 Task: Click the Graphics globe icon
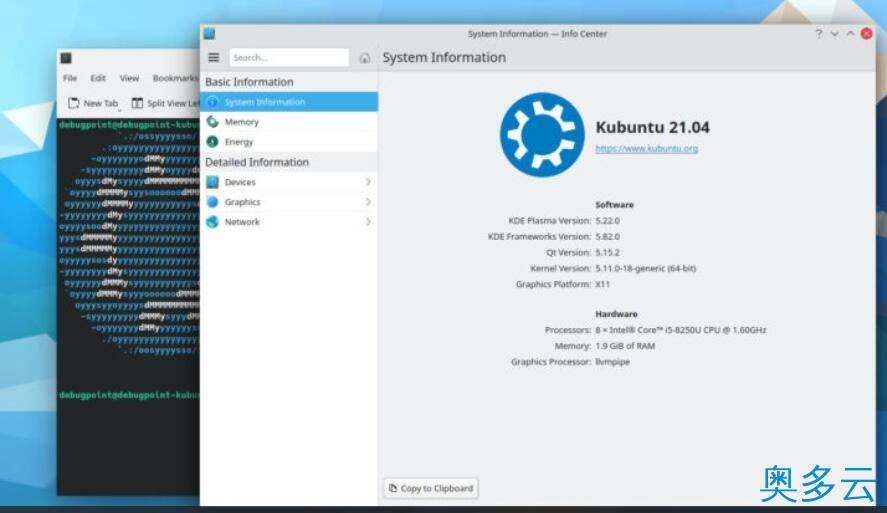pos(212,202)
